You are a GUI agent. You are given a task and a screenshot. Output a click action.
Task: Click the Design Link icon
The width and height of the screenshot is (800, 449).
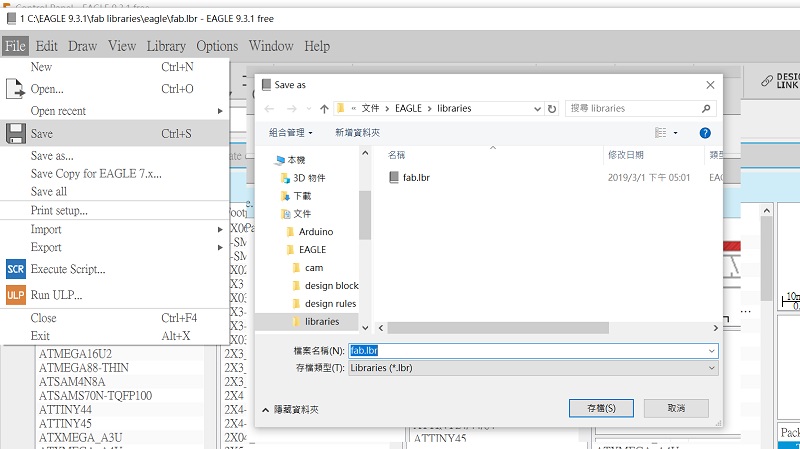coord(767,81)
